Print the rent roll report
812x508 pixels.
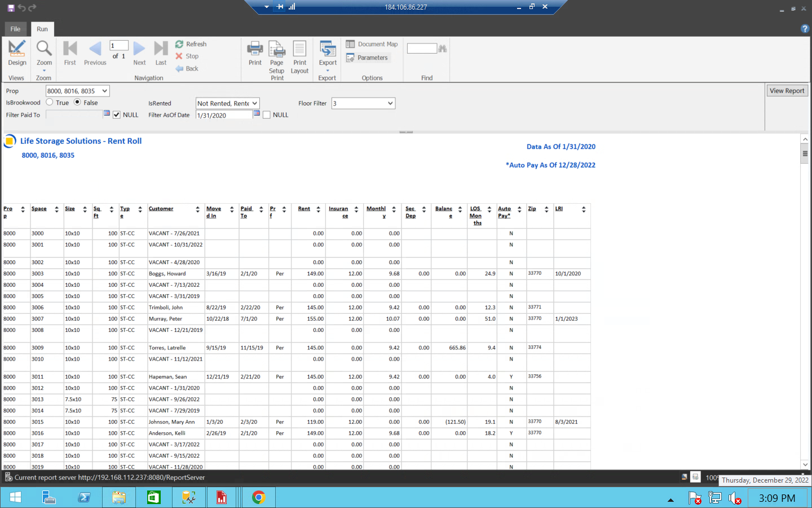tap(255, 54)
